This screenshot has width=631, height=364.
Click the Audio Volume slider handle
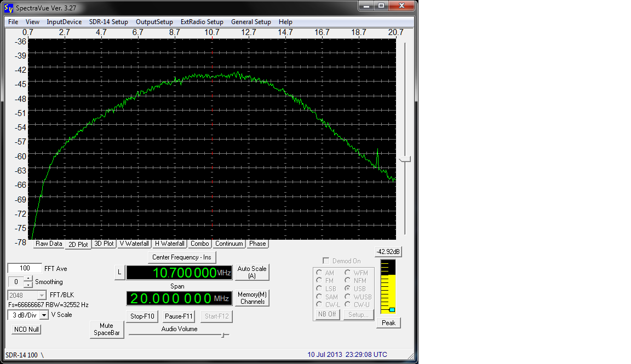[x=223, y=335]
